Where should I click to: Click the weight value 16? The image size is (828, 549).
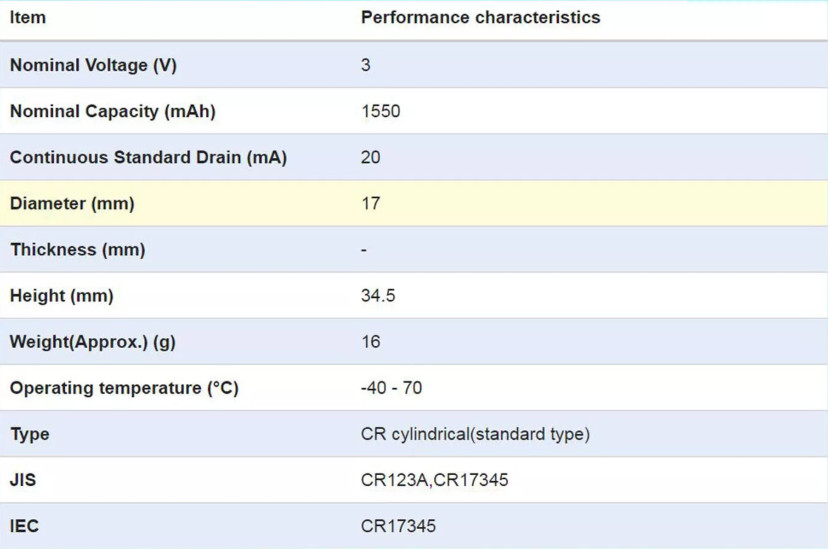371,342
